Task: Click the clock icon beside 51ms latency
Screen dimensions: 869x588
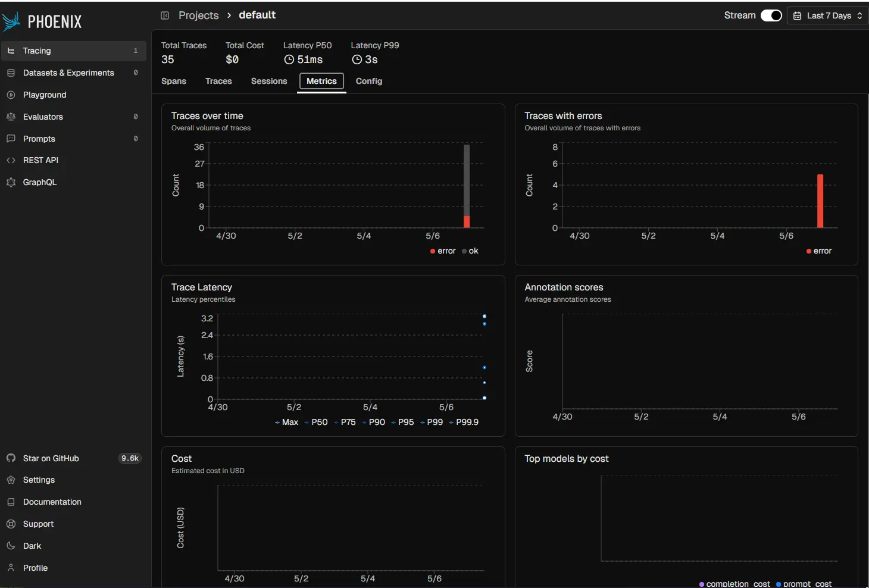Action: pyautogui.click(x=289, y=60)
